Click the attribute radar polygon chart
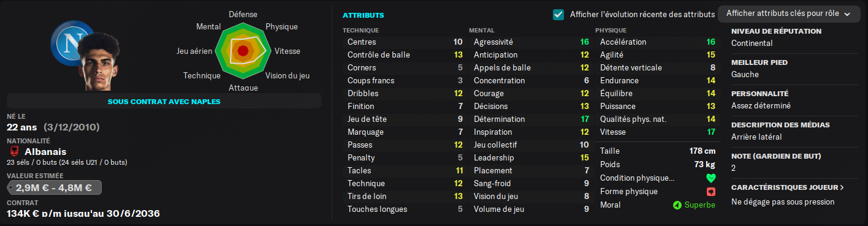The width and height of the screenshot is (868, 226). [x=243, y=50]
